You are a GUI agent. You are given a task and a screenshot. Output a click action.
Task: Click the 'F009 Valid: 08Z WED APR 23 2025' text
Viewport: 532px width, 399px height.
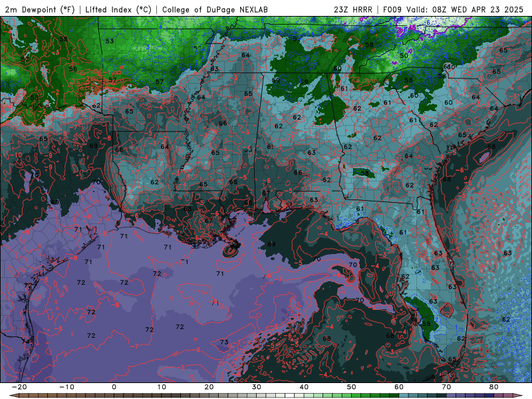(454, 9)
